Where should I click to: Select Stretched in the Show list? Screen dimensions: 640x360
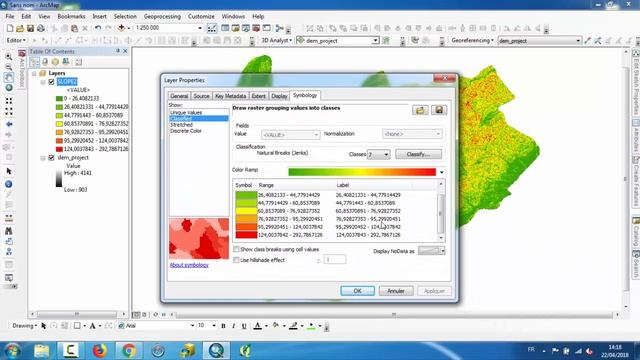[181, 124]
